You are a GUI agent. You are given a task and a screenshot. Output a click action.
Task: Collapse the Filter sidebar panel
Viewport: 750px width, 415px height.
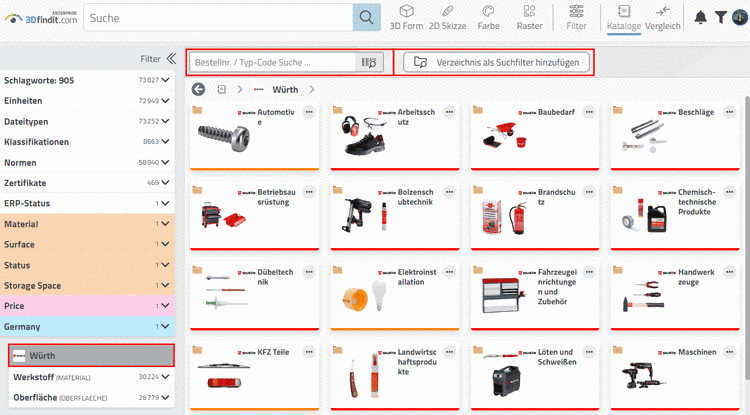171,59
